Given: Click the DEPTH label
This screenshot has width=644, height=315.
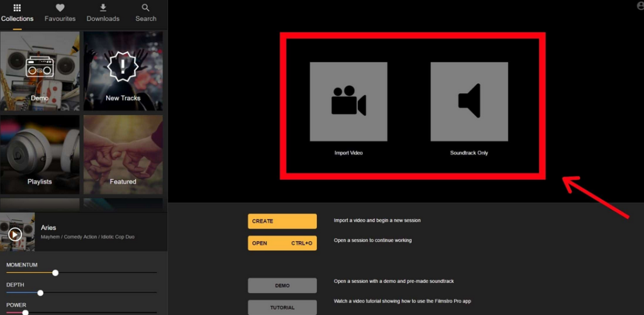Looking at the screenshot, I should [15, 285].
